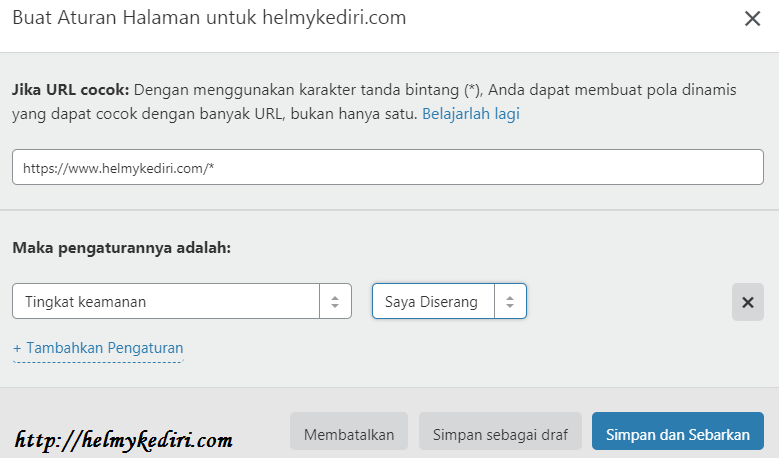Click the Maka pengaturannya adalah heading
The height and width of the screenshot is (458, 779).
pos(121,247)
